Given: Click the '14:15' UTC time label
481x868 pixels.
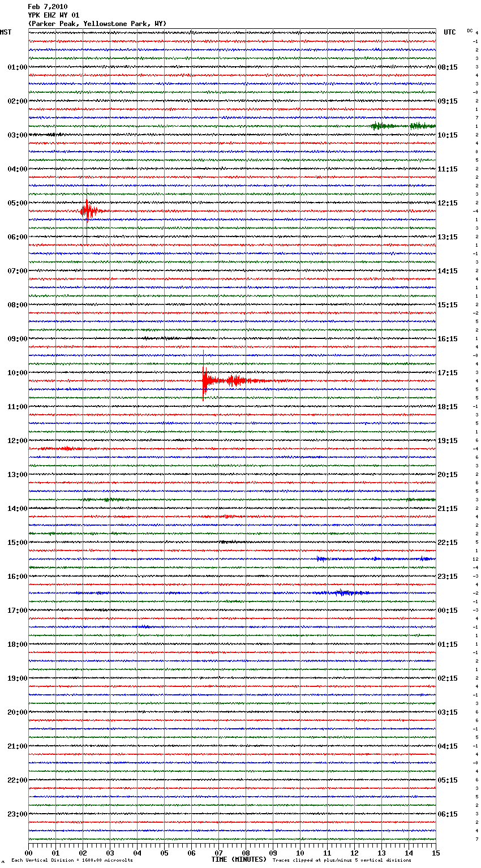Looking at the screenshot, I should (x=448, y=271).
